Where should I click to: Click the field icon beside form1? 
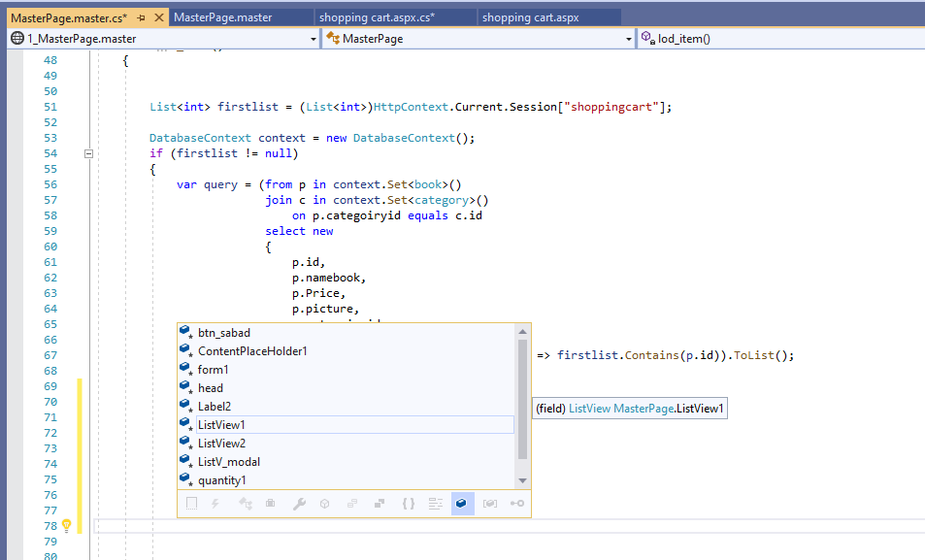pyautogui.click(x=186, y=369)
